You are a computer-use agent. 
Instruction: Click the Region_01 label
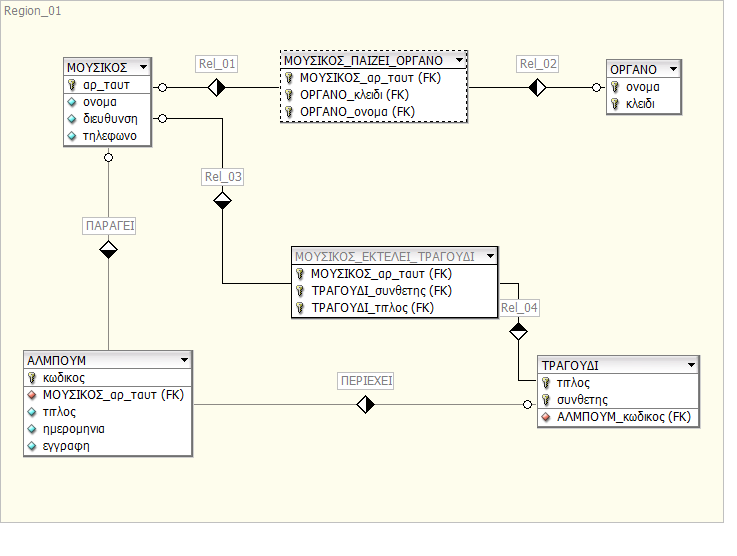click(32, 11)
